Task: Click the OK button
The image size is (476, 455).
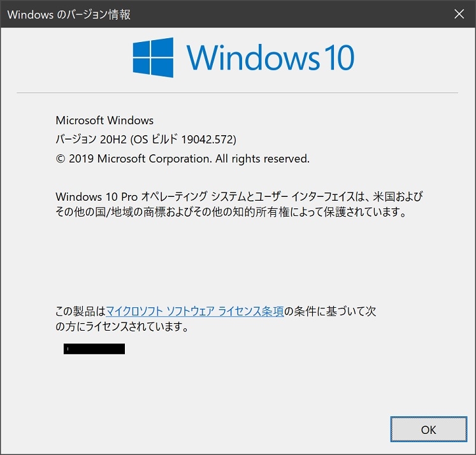Action: pos(428,430)
